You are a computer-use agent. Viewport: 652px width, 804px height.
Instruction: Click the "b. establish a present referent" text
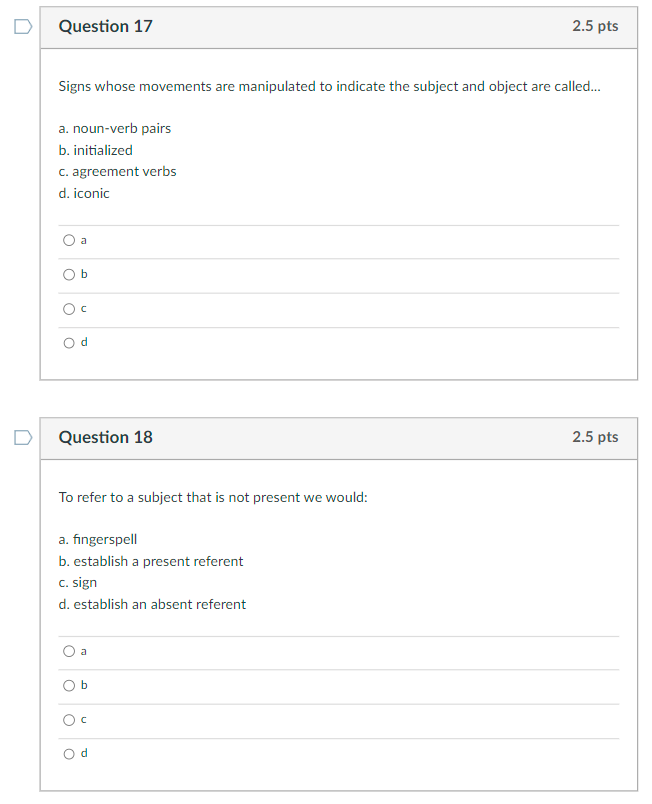(151, 561)
